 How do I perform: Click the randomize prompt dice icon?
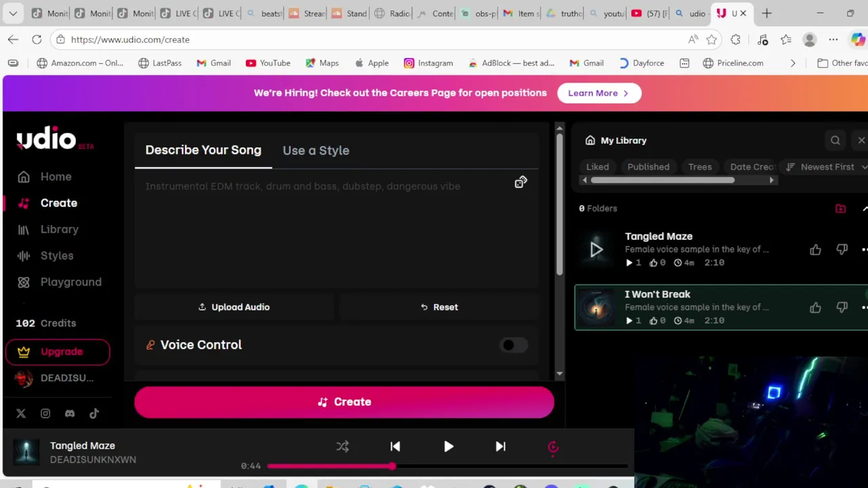tap(521, 182)
